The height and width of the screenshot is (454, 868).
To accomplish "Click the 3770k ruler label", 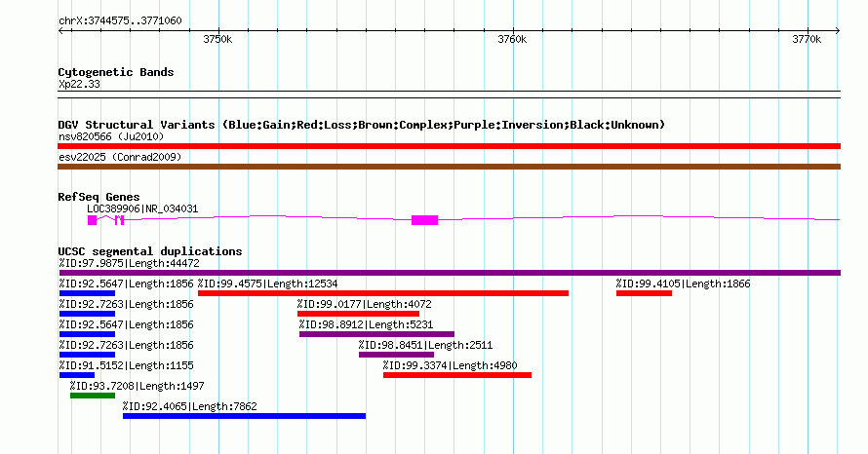I will [x=807, y=39].
